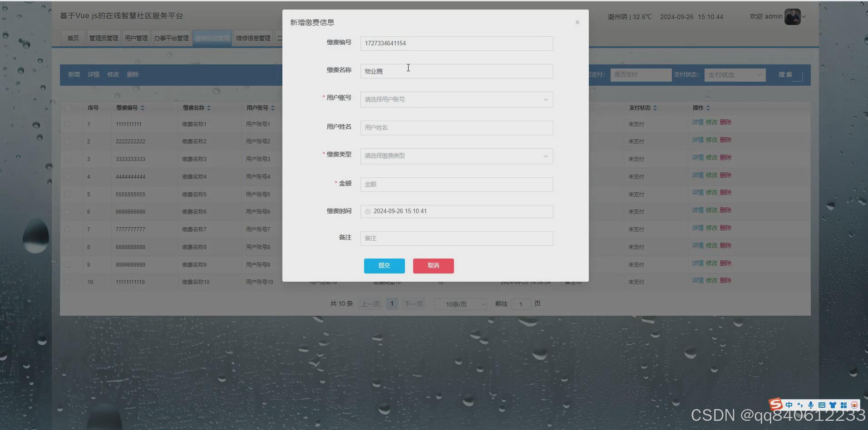
Task: Check the checkbox for row 5555555555
Action: pyautogui.click(x=68, y=194)
